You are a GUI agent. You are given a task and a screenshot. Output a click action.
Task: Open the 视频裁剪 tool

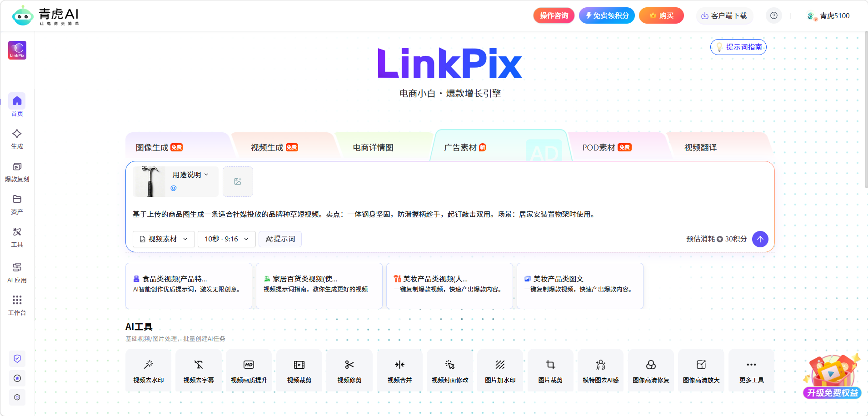tap(299, 371)
